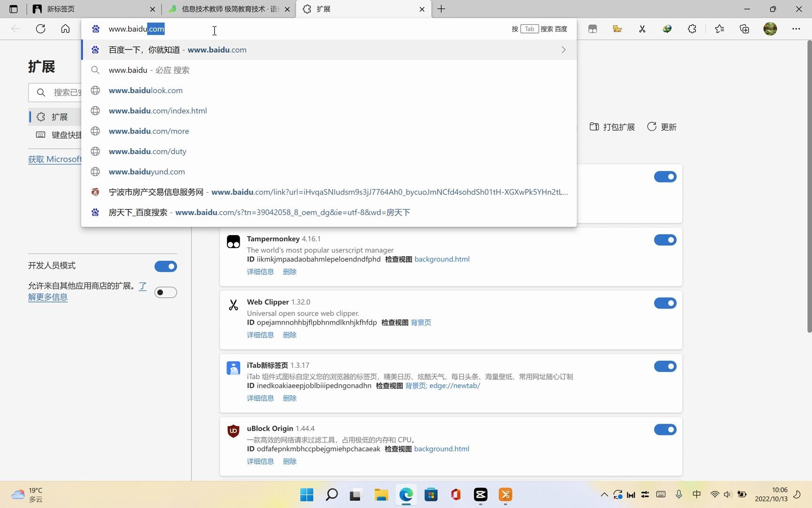This screenshot has height=508, width=812.
Task: Click the weather widget on taskbar
Action: tap(27, 495)
